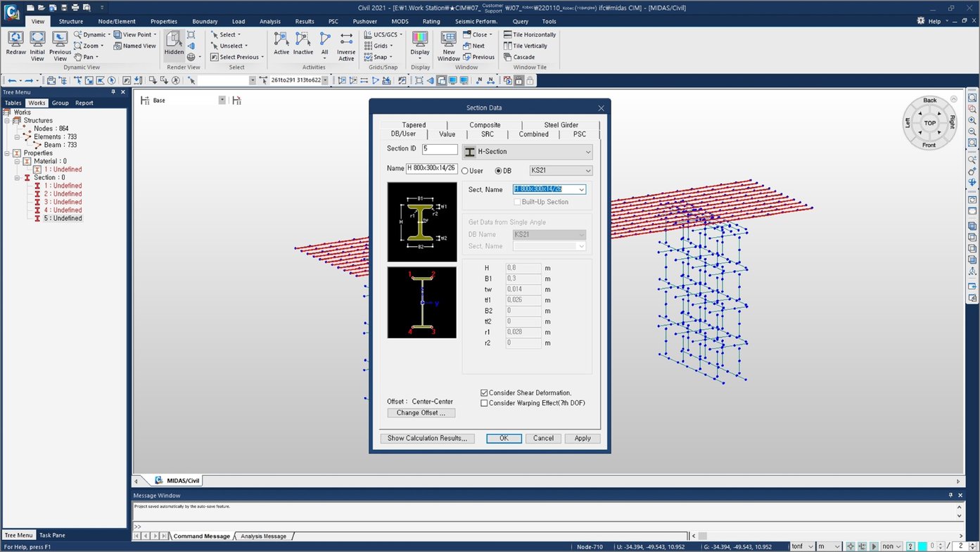Click the Tile Horizontally icon
Screen dimensions: 980x552
coord(530,34)
